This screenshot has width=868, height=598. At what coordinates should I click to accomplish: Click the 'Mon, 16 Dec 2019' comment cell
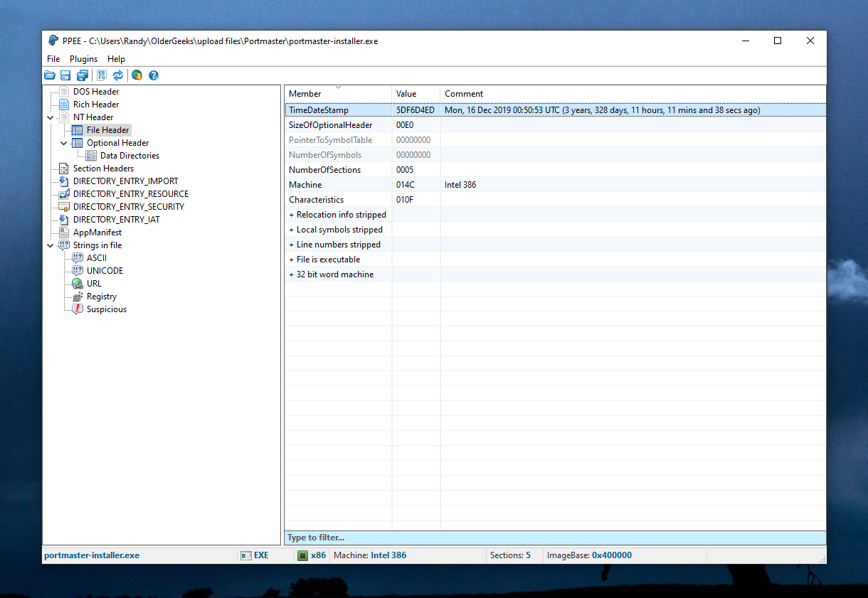[633, 110]
